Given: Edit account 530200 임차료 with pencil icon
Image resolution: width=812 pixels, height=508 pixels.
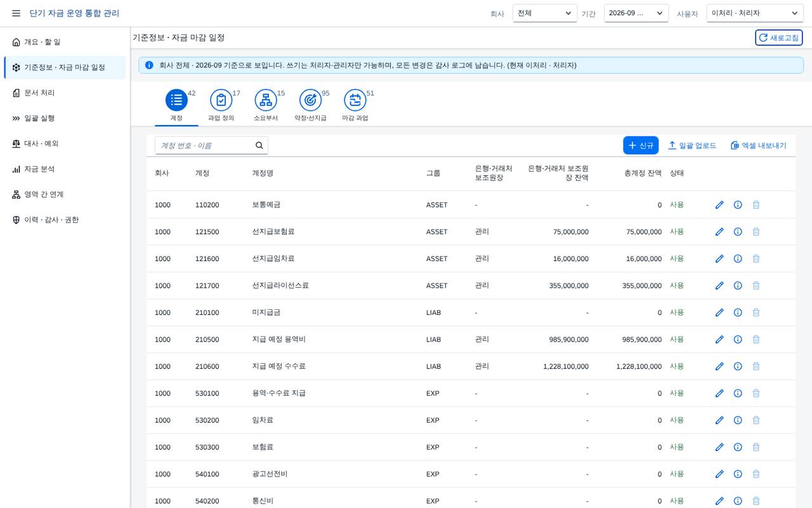Looking at the screenshot, I should [719, 420].
